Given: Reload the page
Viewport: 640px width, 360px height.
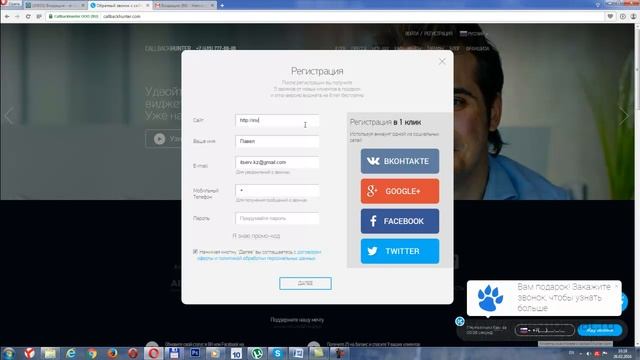Looking at the screenshot, I should point(28,16).
